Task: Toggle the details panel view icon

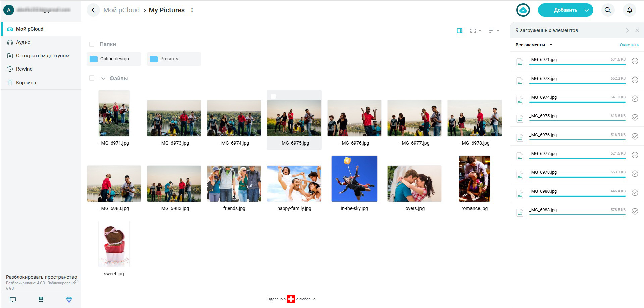Action: point(460,31)
